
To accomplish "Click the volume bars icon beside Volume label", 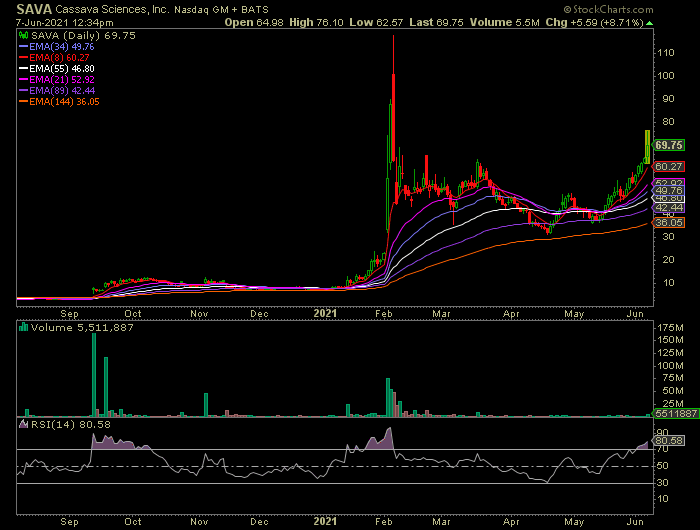I will click(23, 327).
